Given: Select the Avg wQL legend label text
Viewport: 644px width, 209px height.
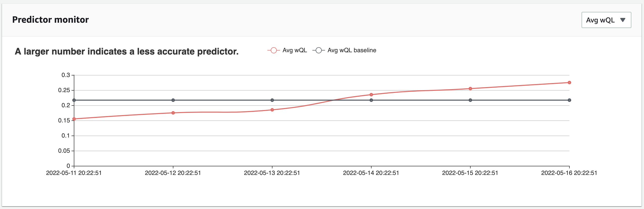Looking at the screenshot, I should pos(295,50).
